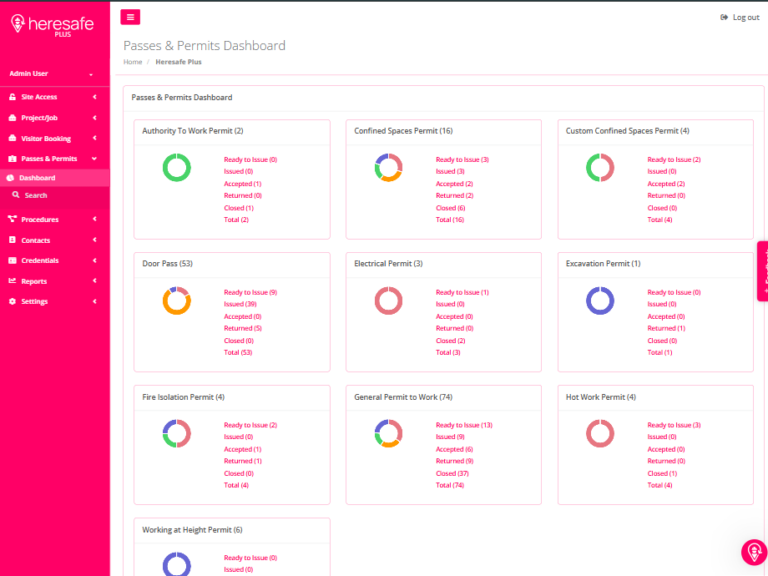
Task: Click the Custom Confined Spaces Permit donut chart
Action: coord(600,168)
